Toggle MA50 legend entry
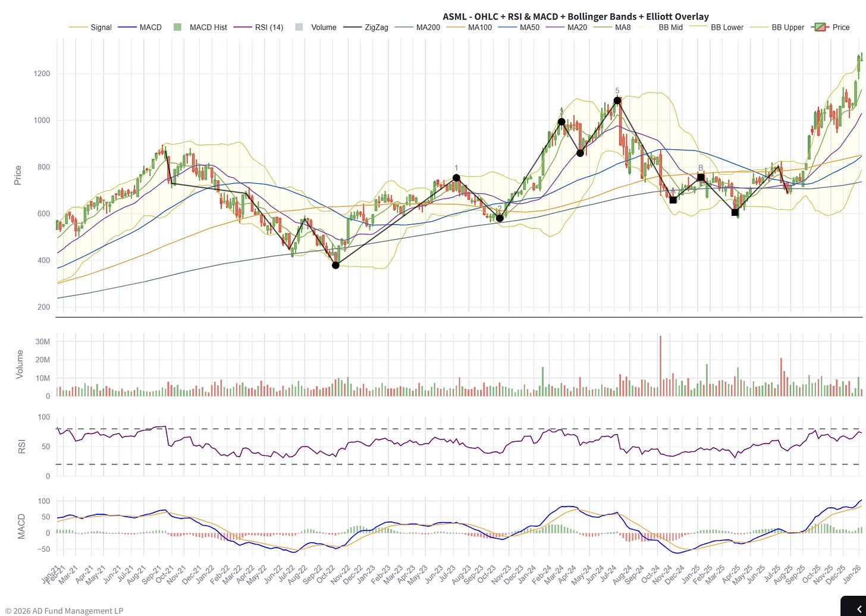Viewport: 866px width, 616px height. [519, 27]
